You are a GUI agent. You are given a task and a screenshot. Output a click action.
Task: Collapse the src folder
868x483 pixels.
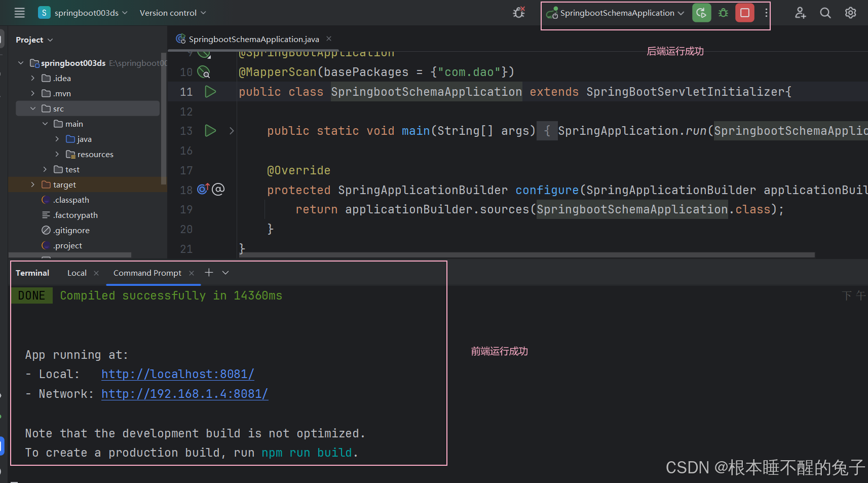pos(33,108)
